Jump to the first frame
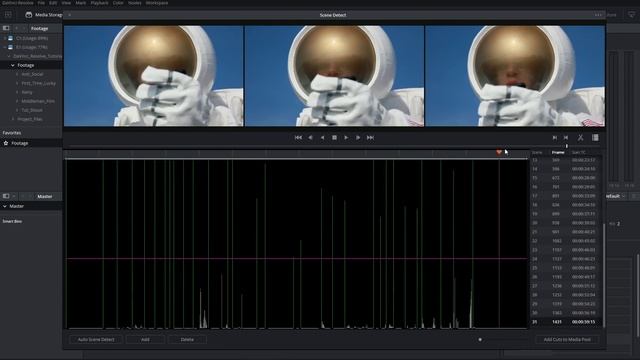640x360 pixels. [298, 138]
